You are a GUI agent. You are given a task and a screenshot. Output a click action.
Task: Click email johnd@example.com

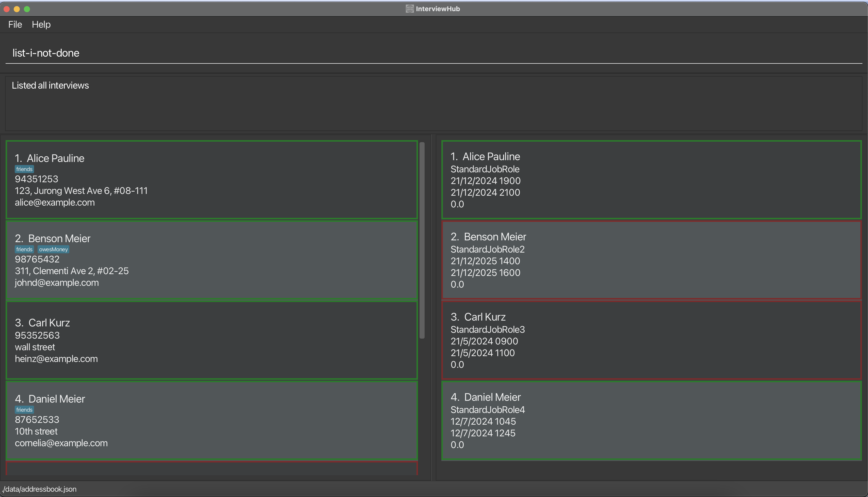57,283
